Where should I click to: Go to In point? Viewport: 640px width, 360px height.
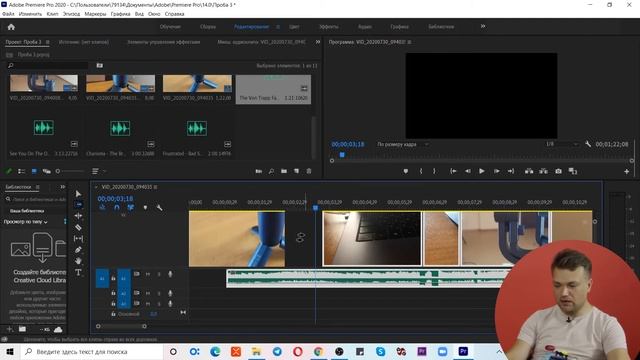pyautogui.click(x=453, y=171)
